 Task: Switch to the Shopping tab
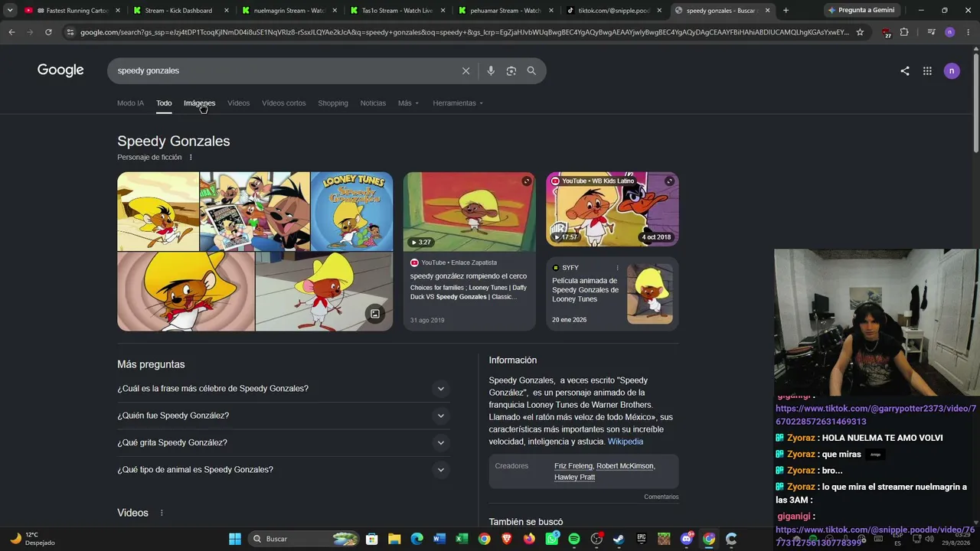click(x=333, y=103)
